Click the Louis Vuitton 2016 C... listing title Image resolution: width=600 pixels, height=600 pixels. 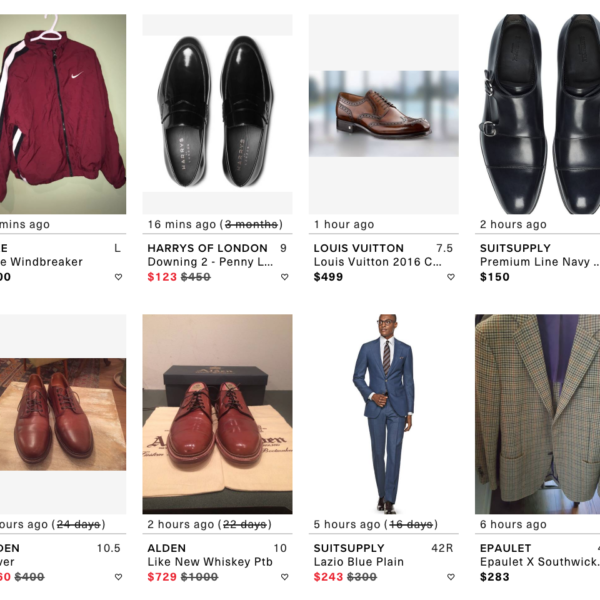[377, 262]
